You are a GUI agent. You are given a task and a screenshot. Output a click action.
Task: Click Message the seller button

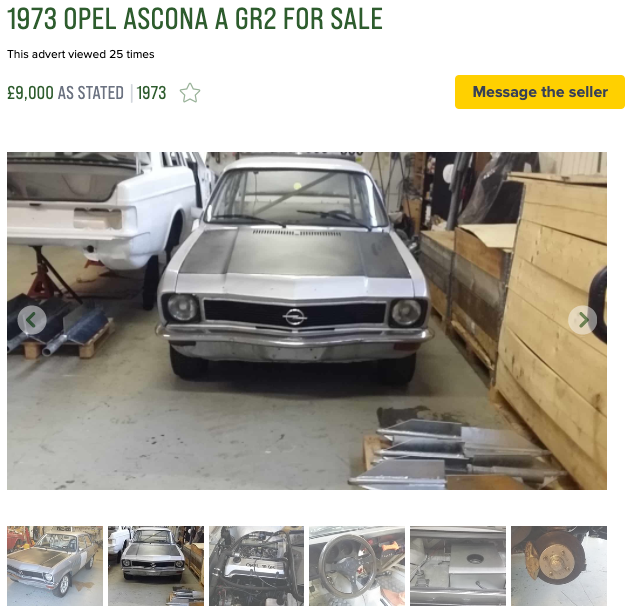540,92
